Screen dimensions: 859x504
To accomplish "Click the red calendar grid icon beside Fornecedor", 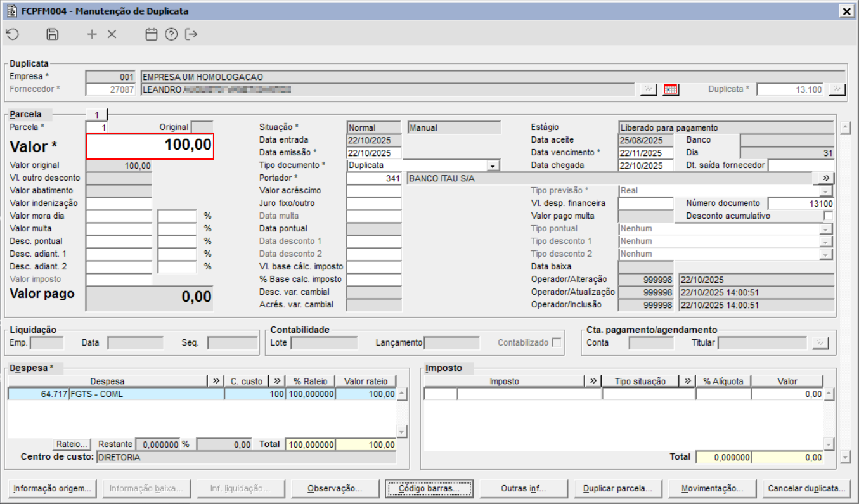I will [671, 89].
